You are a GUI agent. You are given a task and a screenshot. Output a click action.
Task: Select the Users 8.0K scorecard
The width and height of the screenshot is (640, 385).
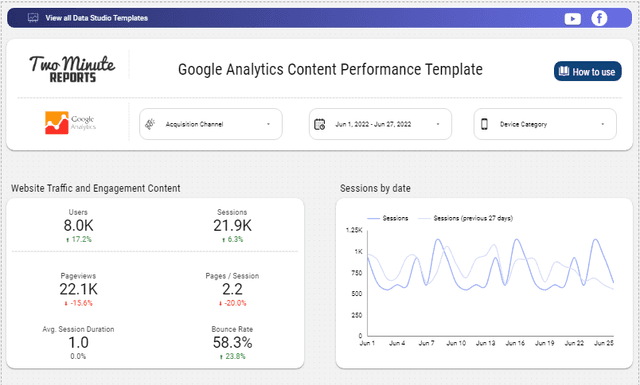click(x=78, y=225)
